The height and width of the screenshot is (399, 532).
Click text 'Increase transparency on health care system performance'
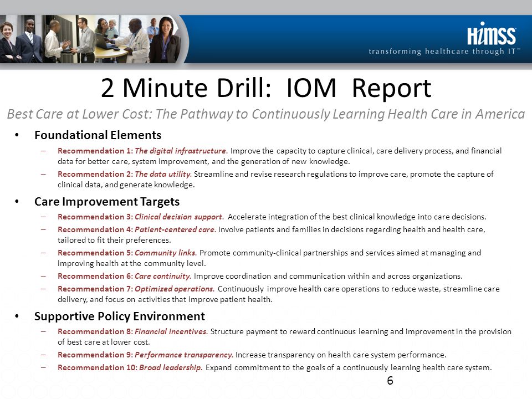click(x=340, y=355)
